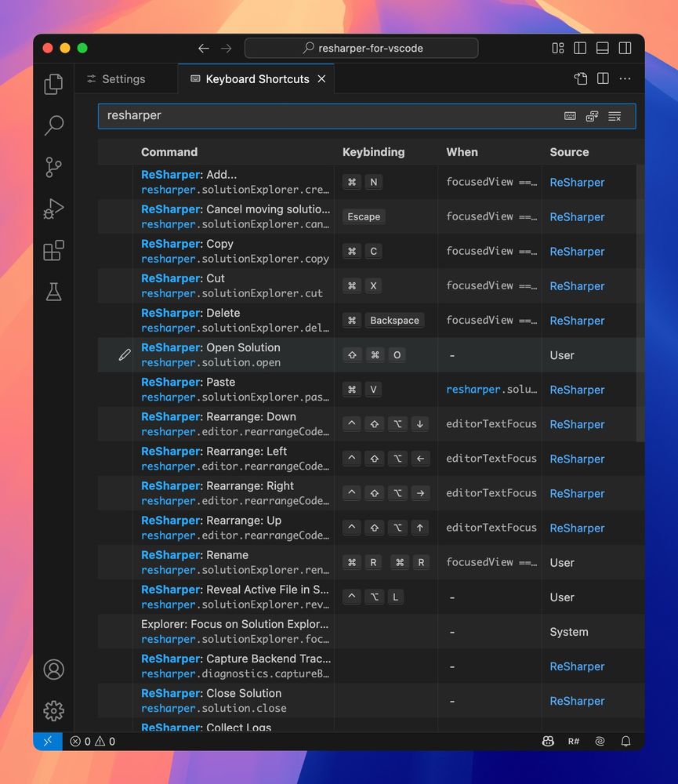This screenshot has height=784, width=678.
Task: Open the errors and warnings status item
Action: [x=92, y=741]
